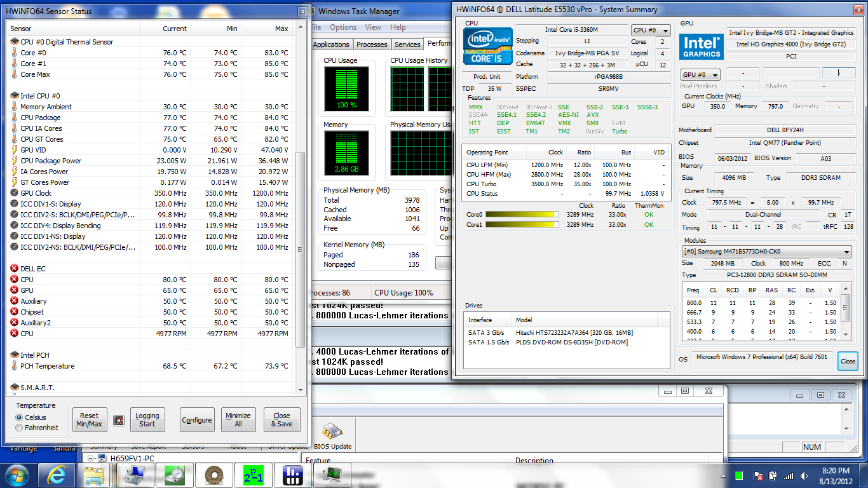
Task: Click the computer icon beside H659FV1-PC
Action: [x=103, y=458]
